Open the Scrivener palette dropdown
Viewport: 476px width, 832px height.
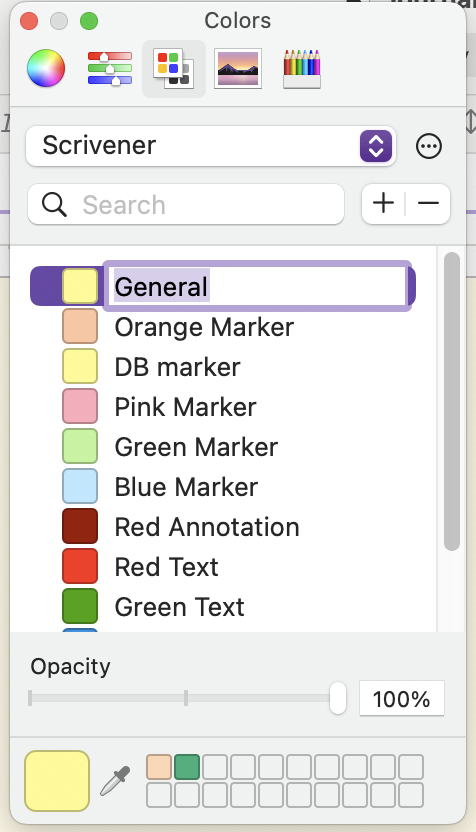point(211,146)
